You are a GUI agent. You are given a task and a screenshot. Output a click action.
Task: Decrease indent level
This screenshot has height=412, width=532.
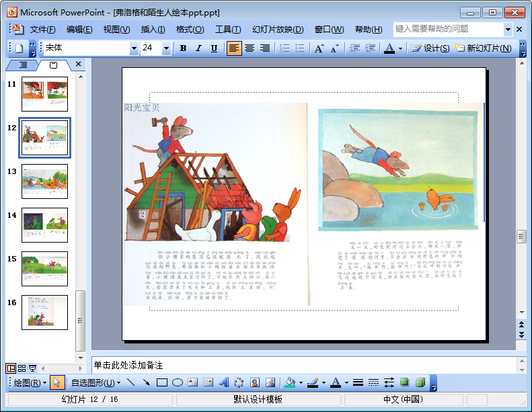[x=354, y=48]
